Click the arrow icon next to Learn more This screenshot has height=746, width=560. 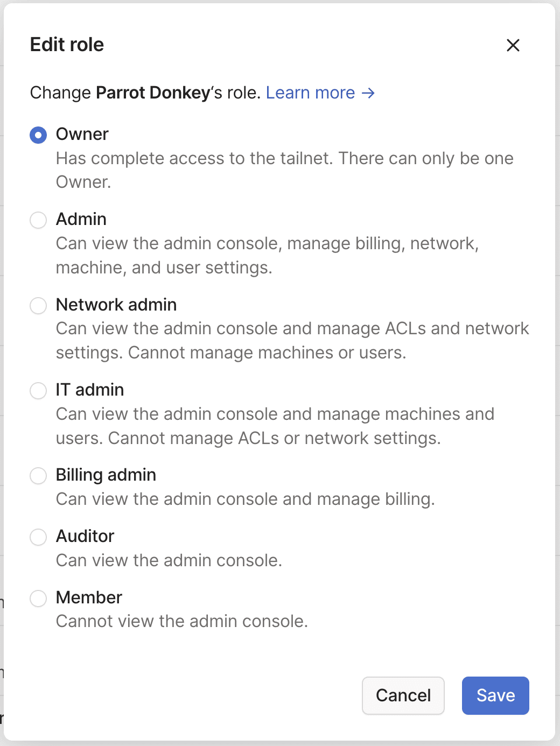(x=369, y=93)
